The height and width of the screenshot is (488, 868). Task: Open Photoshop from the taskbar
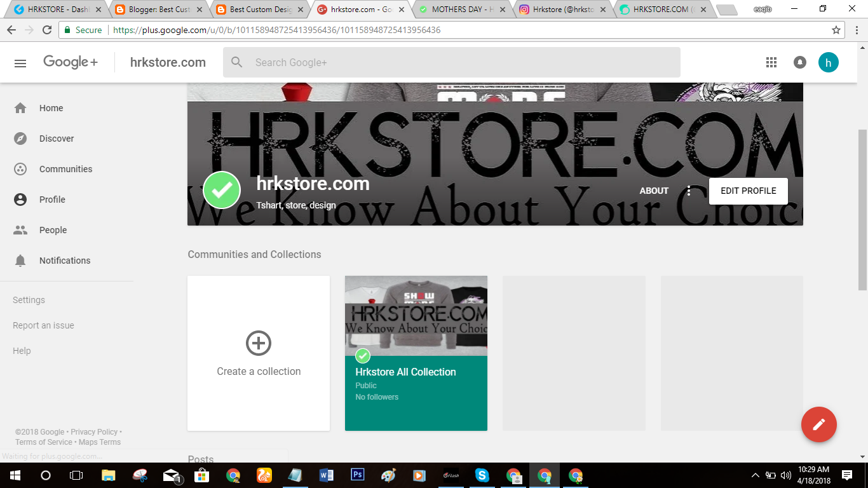click(x=356, y=475)
